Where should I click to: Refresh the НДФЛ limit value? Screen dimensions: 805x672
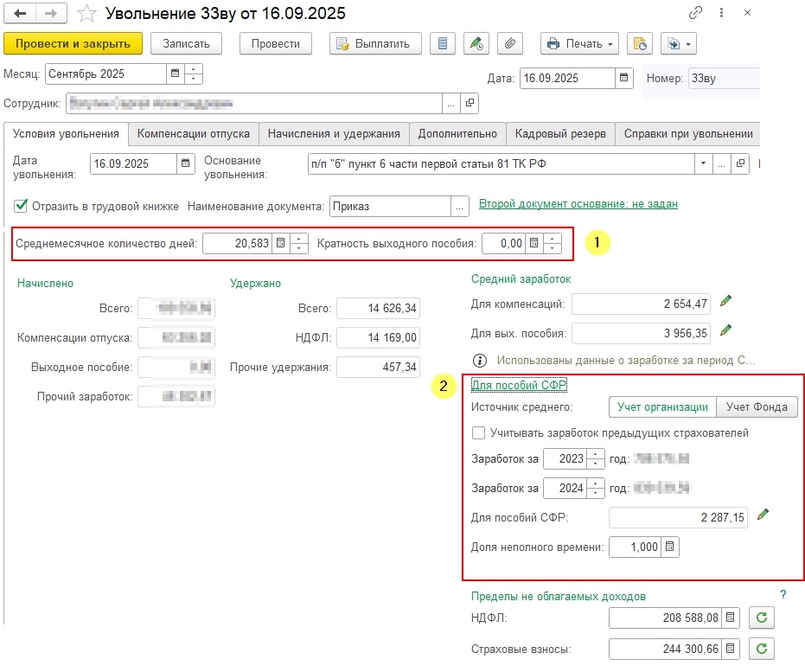click(x=762, y=618)
